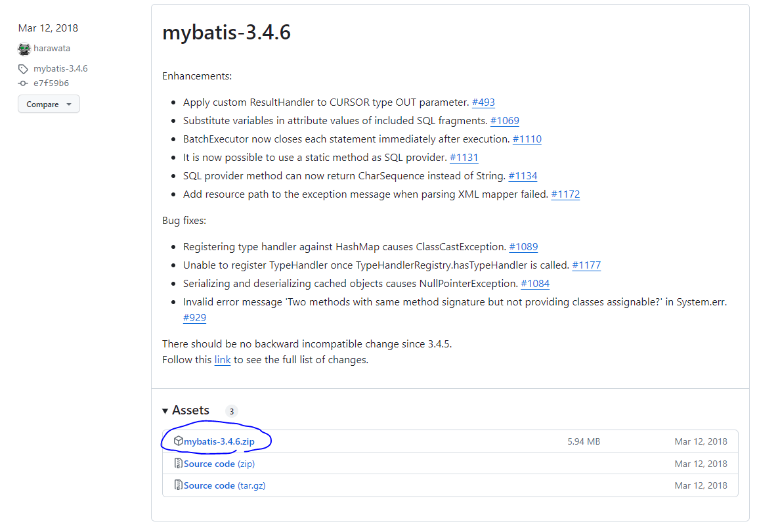
Task: Open issue #1177 link
Action: click(x=586, y=265)
